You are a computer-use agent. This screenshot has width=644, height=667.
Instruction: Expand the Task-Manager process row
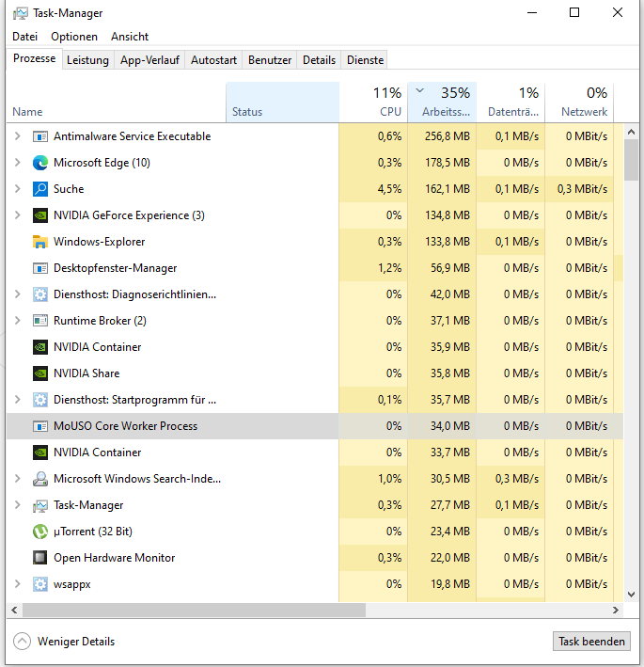coord(18,505)
